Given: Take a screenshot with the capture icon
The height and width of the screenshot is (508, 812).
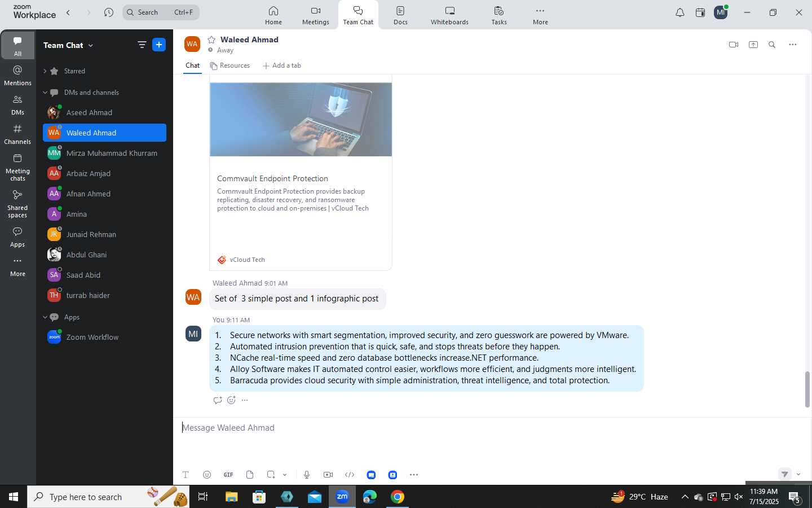Looking at the screenshot, I should (271, 475).
